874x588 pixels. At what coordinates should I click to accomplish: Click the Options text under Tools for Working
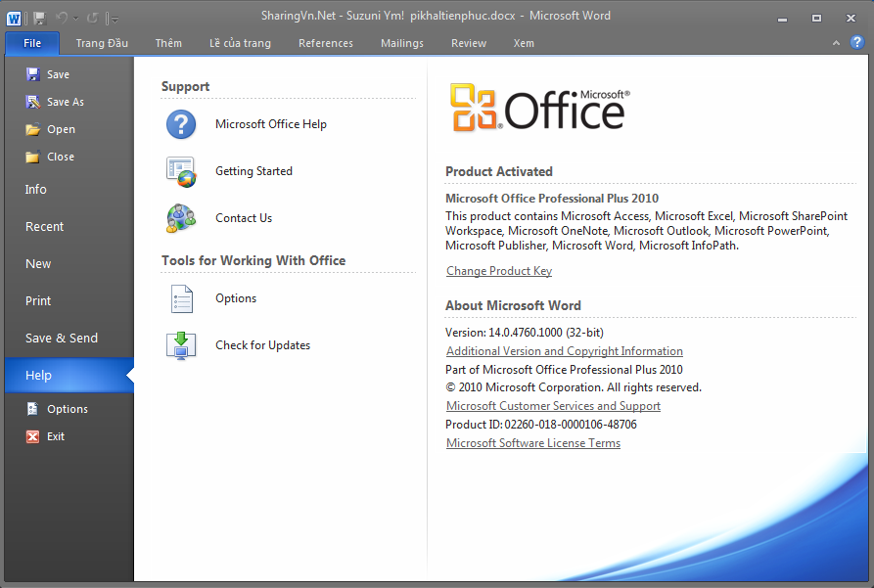tap(236, 298)
